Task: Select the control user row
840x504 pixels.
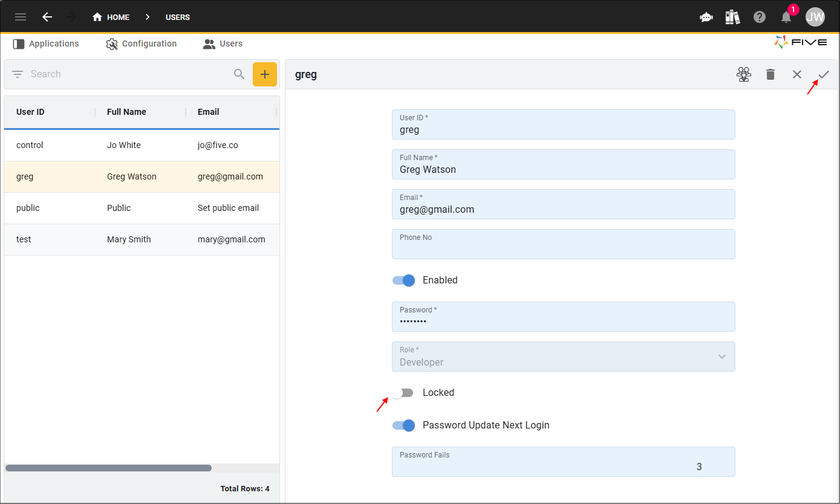Action: coord(142,145)
